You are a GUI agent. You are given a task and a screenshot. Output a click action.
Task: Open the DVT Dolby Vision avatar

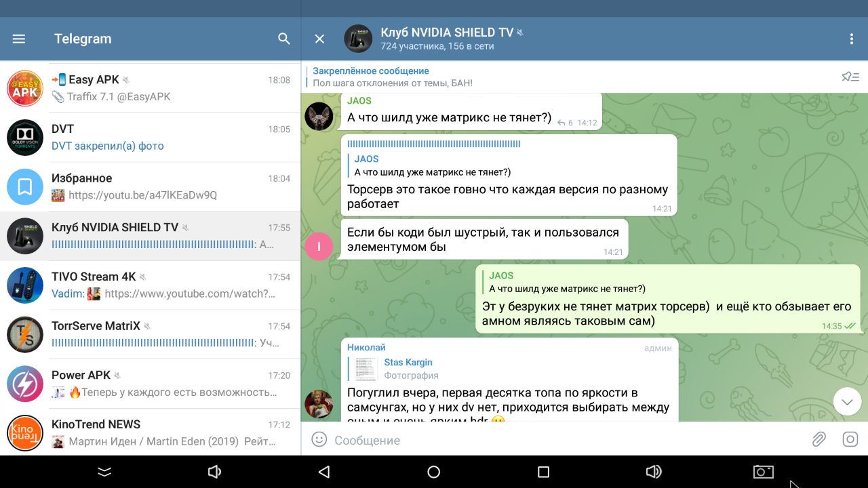[x=25, y=138]
